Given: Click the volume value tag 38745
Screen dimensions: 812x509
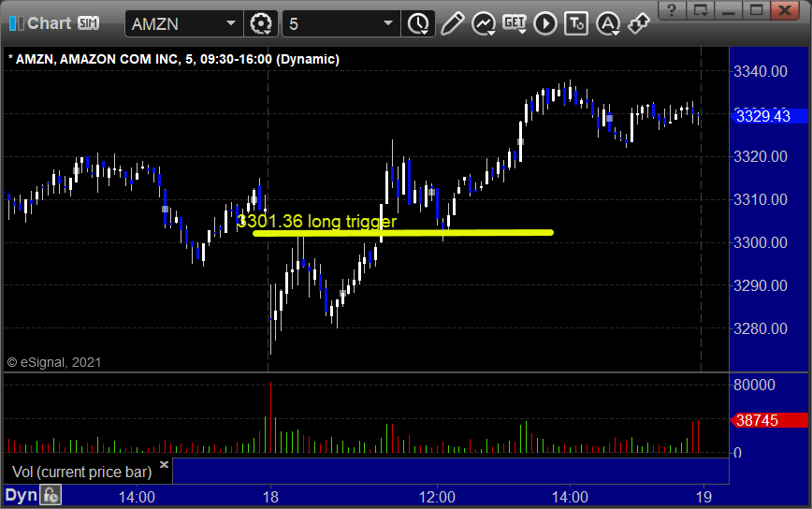Looking at the screenshot, I should point(769,420).
